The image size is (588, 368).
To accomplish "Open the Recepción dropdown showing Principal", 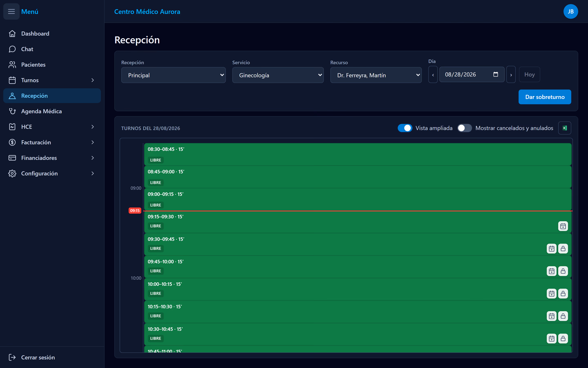I will click(173, 75).
